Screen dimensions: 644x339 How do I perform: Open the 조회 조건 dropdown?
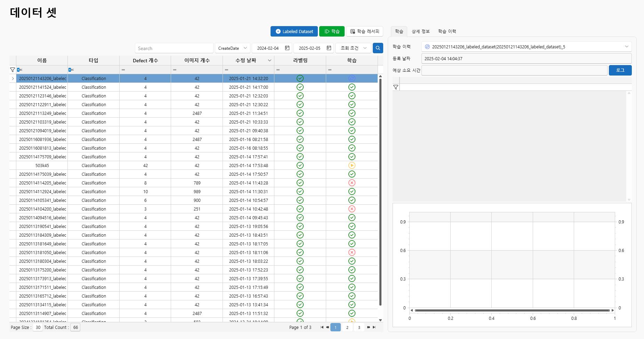[x=365, y=48]
